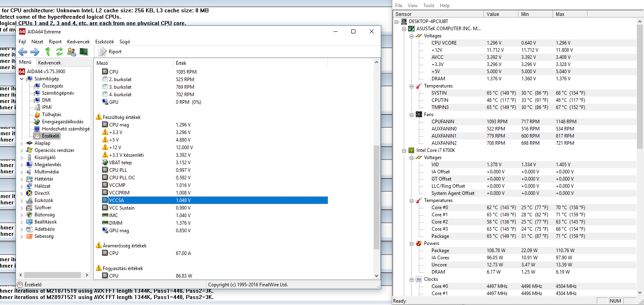Collapse DESKTOP-4PCIUBT node in HWMonitor

click(396, 22)
